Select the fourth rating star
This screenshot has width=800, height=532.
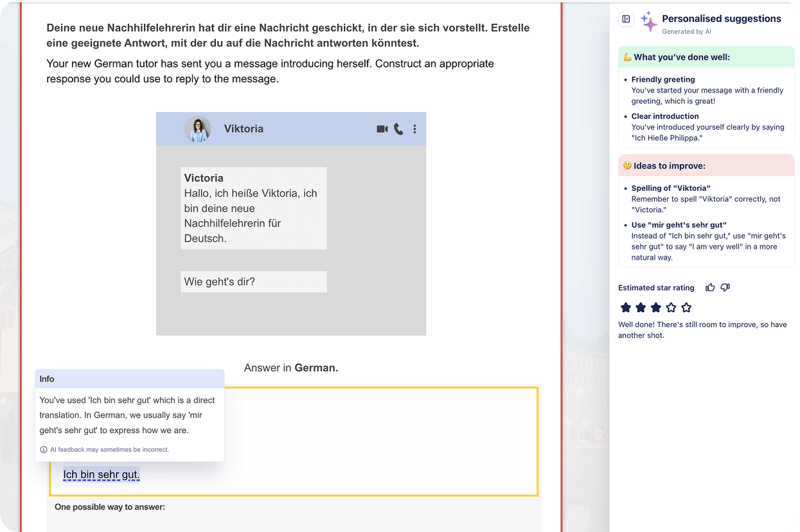(x=671, y=308)
